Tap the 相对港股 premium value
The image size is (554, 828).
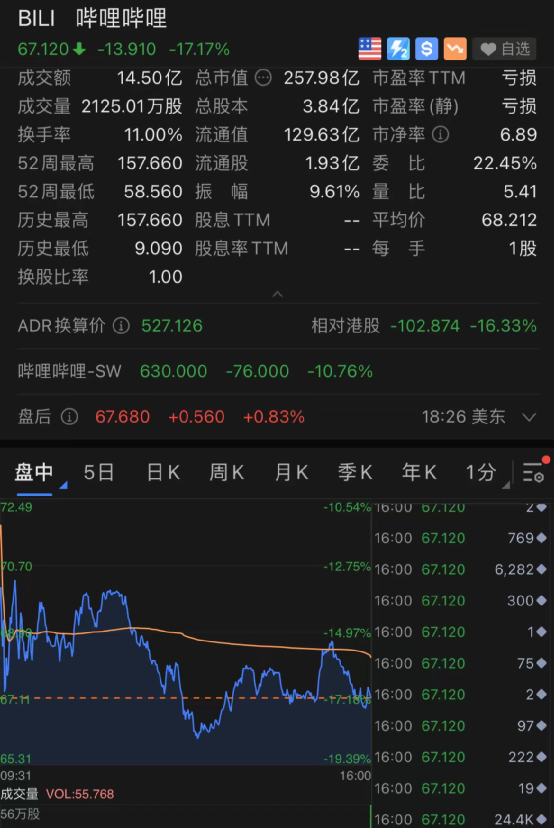click(463, 326)
